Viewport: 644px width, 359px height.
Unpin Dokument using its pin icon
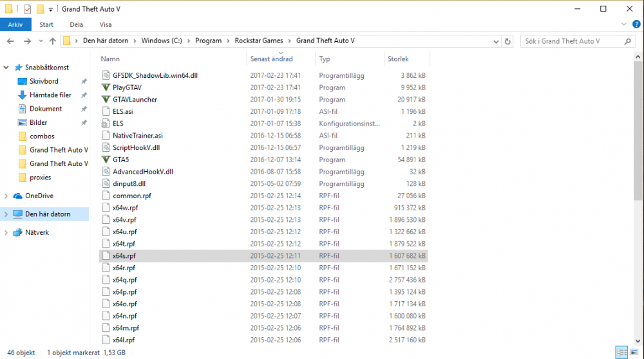(x=84, y=109)
